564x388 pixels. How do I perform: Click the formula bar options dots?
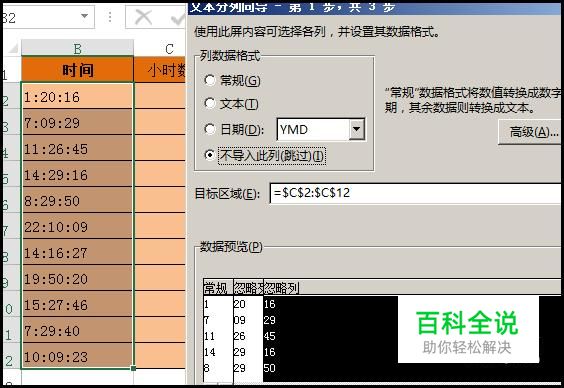[110, 17]
